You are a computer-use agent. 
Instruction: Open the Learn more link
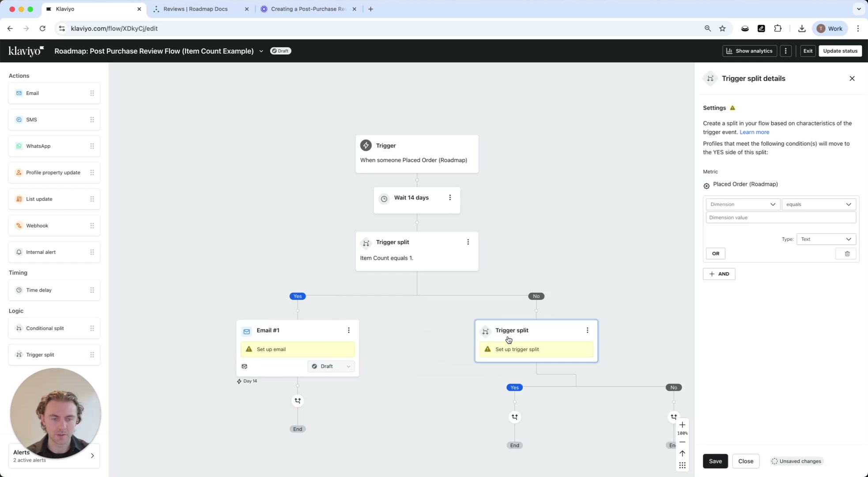[x=754, y=132]
